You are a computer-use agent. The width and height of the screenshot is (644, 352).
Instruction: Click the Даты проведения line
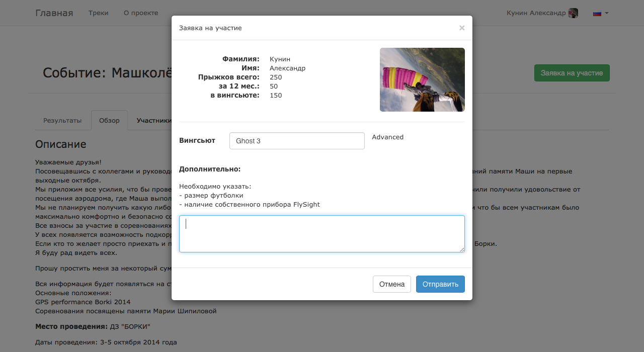[106, 342]
